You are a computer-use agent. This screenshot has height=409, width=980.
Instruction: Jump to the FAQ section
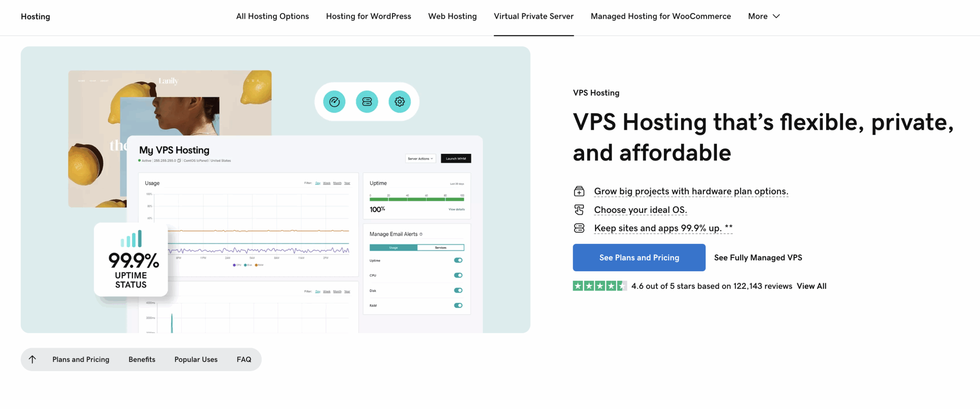pyautogui.click(x=244, y=359)
